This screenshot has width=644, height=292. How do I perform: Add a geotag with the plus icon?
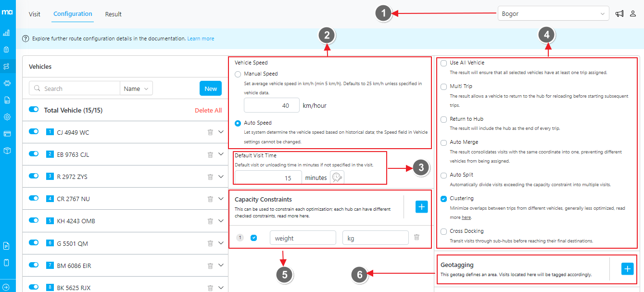point(627,269)
